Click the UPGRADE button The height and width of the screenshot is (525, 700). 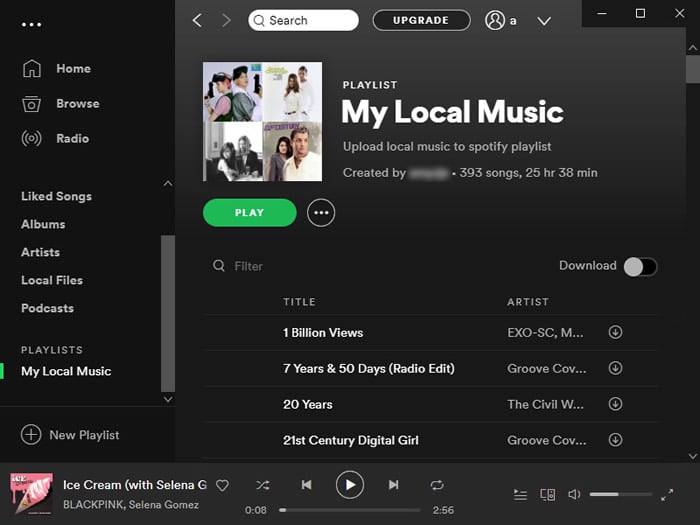tap(421, 20)
